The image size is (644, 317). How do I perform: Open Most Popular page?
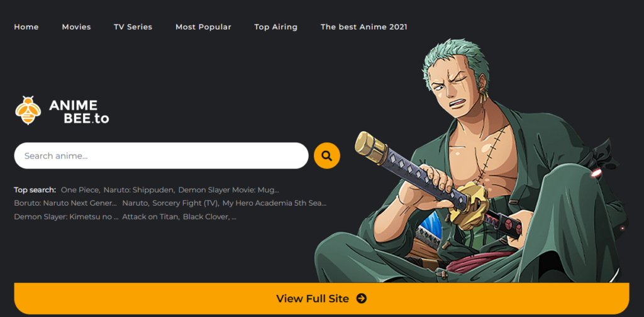click(203, 27)
